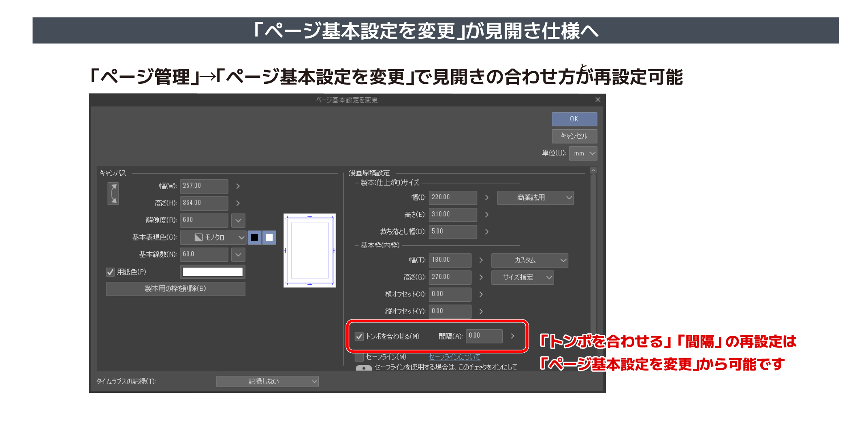Expand the 商業誌用 preset dropdown

click(x=535, y=198)
